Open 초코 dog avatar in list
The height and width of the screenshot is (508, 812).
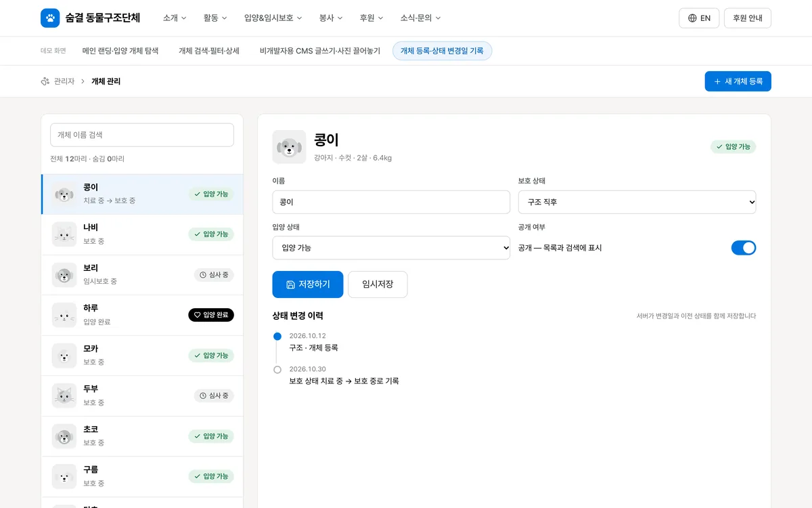64,436
